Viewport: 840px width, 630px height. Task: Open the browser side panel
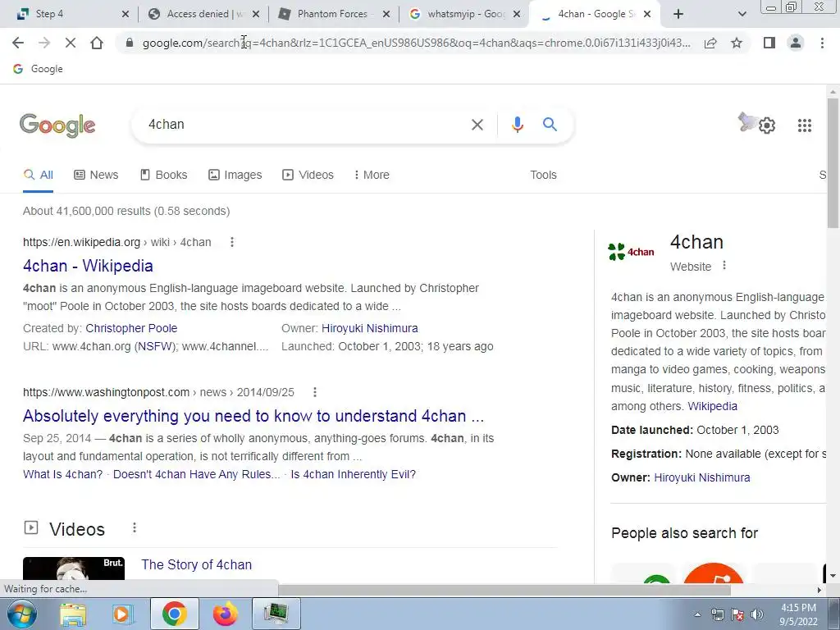click(769, 43)
